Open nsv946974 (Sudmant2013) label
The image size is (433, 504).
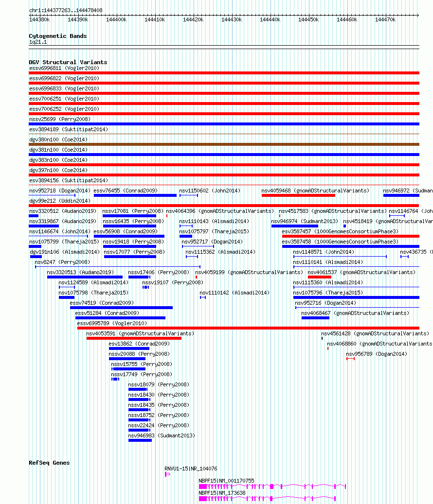pos(305,222)
